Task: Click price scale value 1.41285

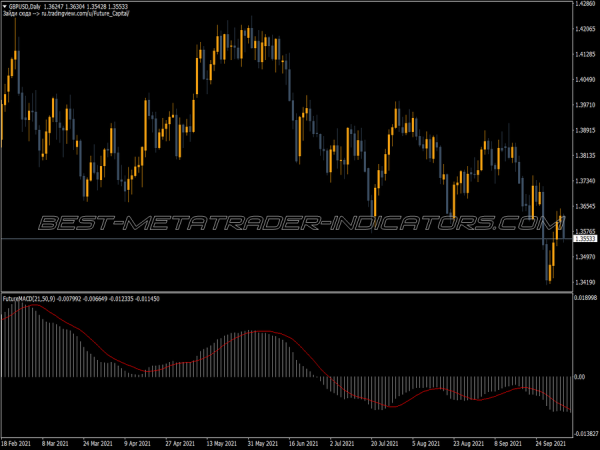Action: [x=585, y=54]
